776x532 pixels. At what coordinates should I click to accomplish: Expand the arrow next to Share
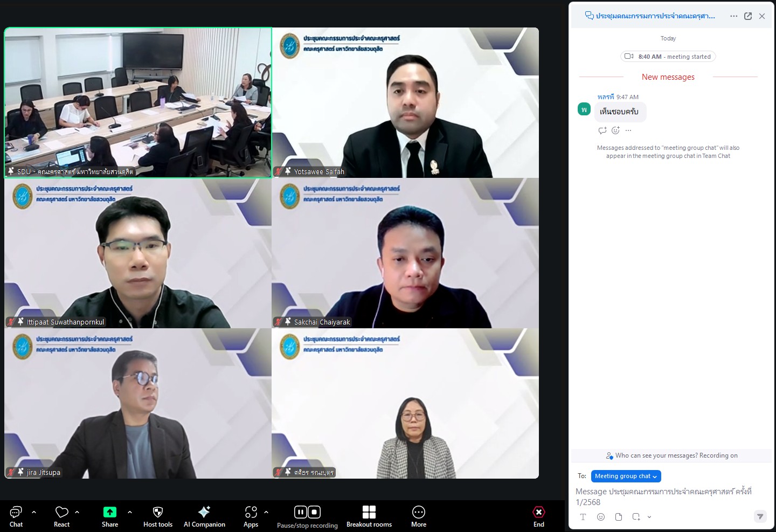click(130, 512)
